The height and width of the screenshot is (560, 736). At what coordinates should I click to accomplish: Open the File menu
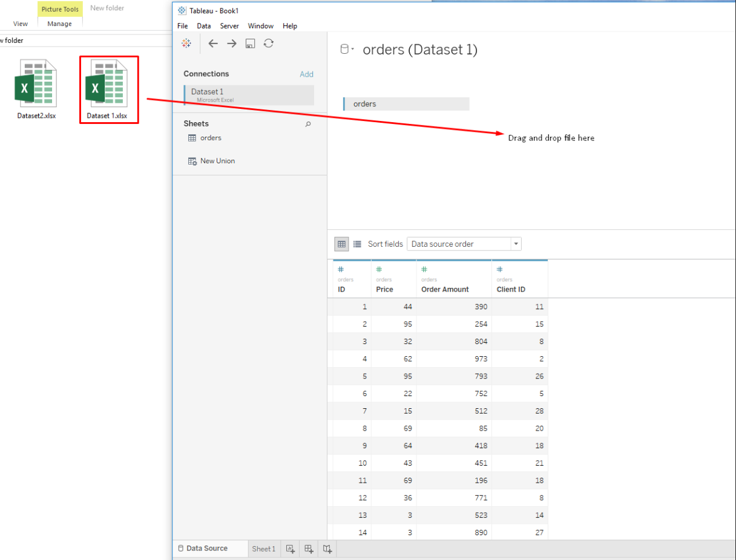click(183, 26)
